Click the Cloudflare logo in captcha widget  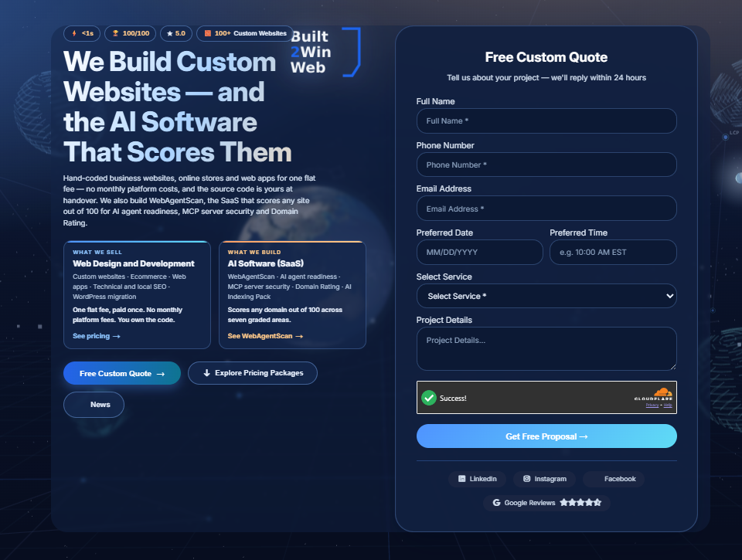pos(654,395)
